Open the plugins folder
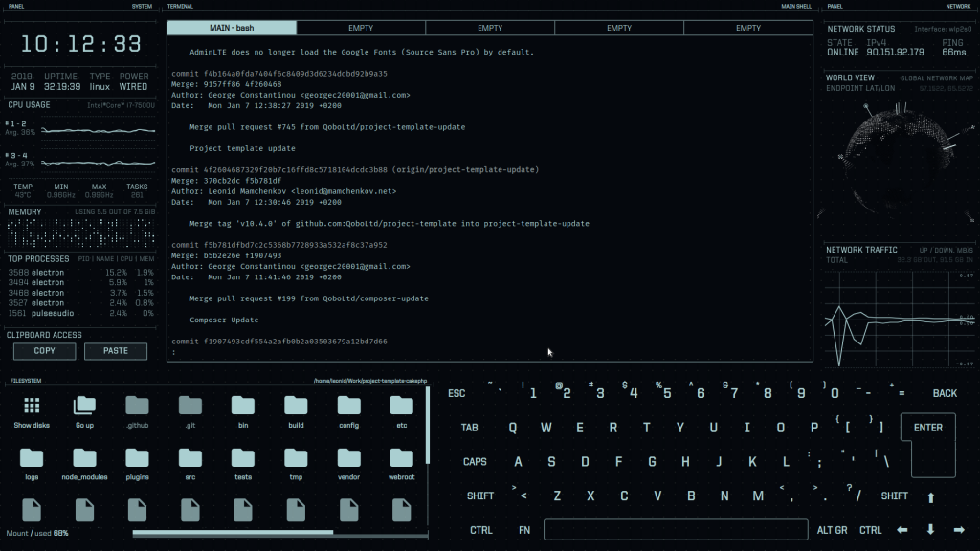 point(137,464)
